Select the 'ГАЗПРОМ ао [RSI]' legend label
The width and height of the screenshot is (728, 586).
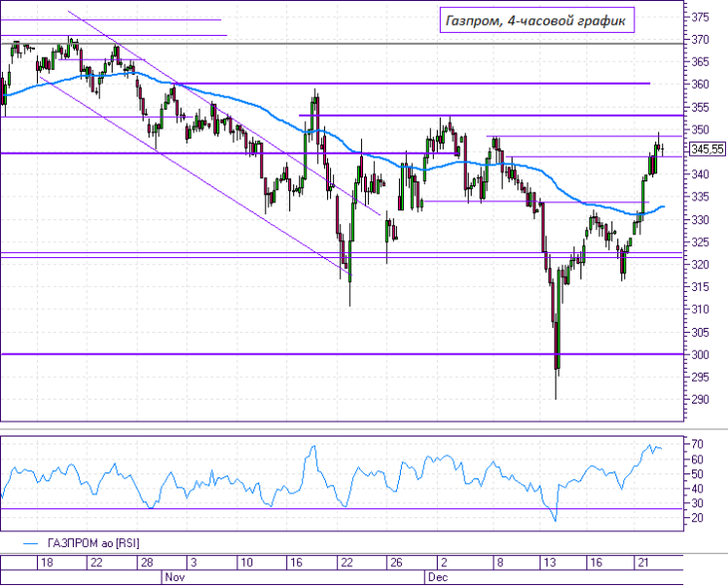click(x=94, y=543)
